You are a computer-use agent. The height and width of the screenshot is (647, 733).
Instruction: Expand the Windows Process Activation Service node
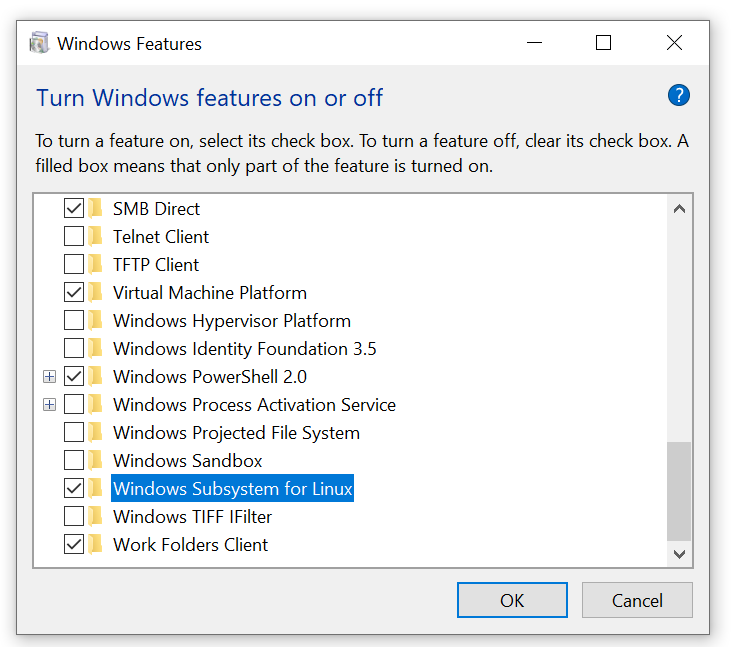point(50,404)
